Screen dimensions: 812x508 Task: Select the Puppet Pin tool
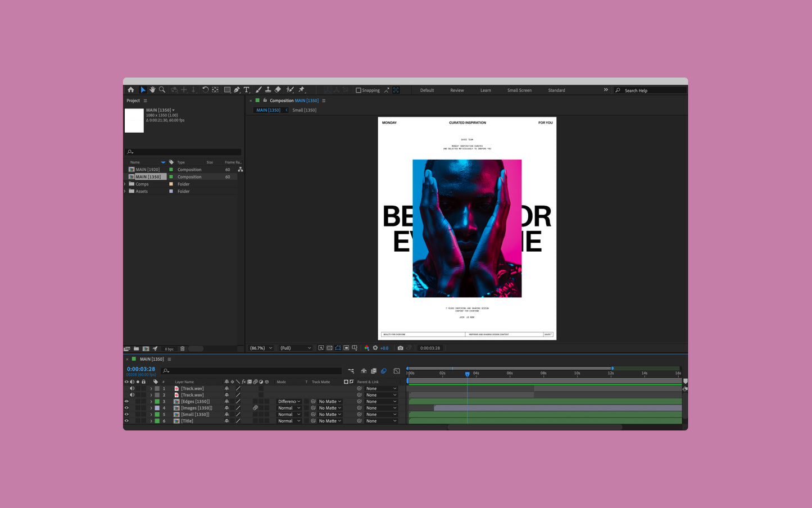(302, 90)
